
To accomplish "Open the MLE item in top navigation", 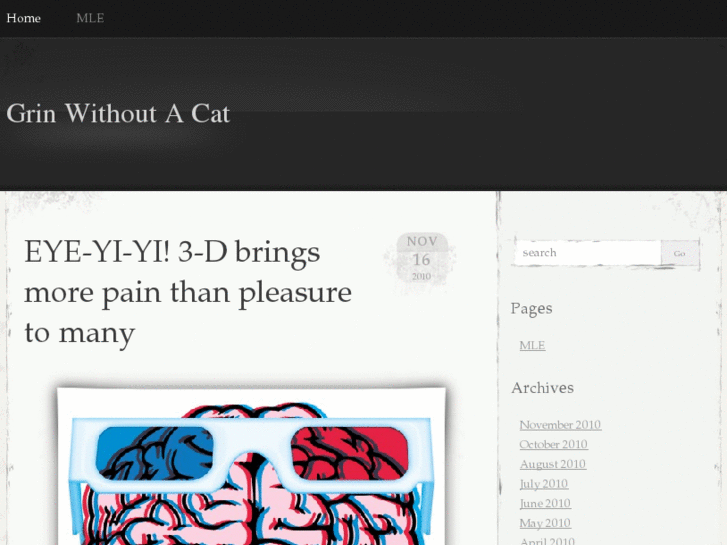I will pyautogui.click(x=90, y=18).
